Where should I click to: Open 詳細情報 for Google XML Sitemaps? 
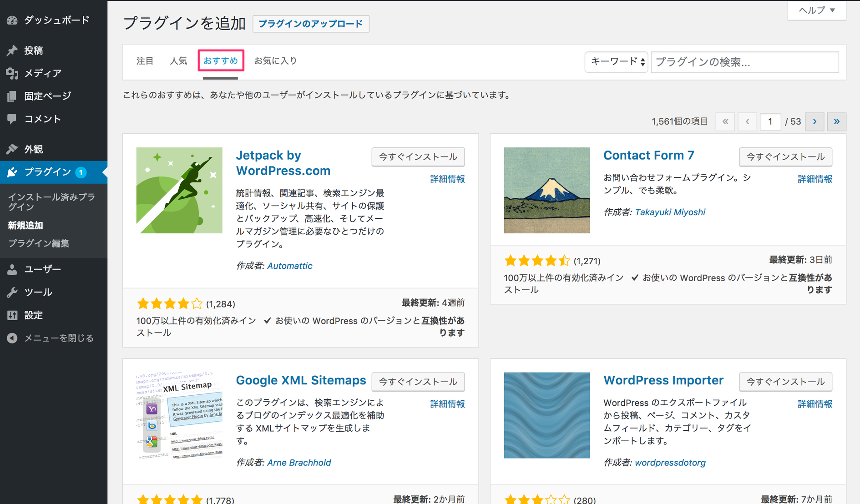tap(447, 404)
